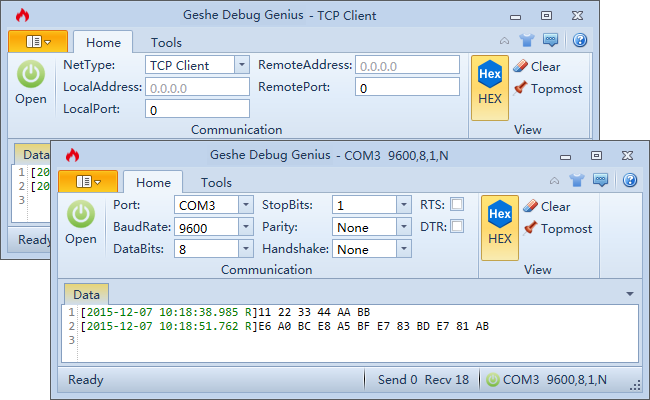Enable the DTR checkbox
The image size is (650, 400).
(x=457, y=226)
